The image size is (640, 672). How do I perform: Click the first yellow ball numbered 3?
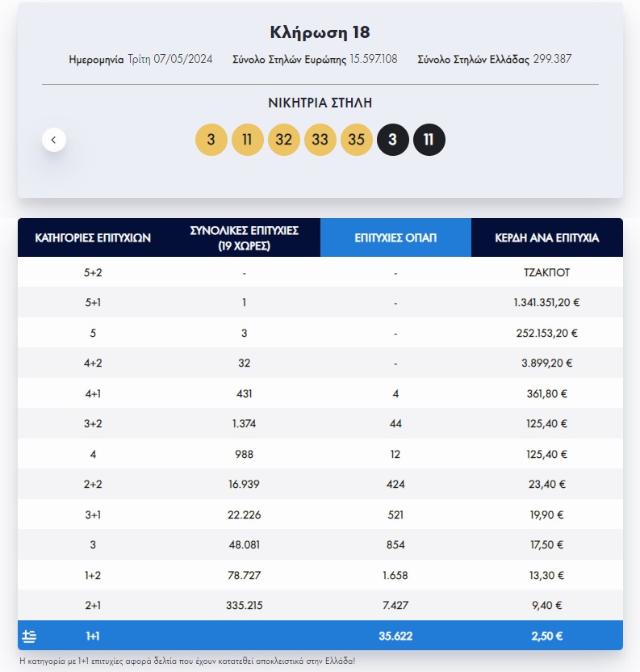tap(211, 140)
